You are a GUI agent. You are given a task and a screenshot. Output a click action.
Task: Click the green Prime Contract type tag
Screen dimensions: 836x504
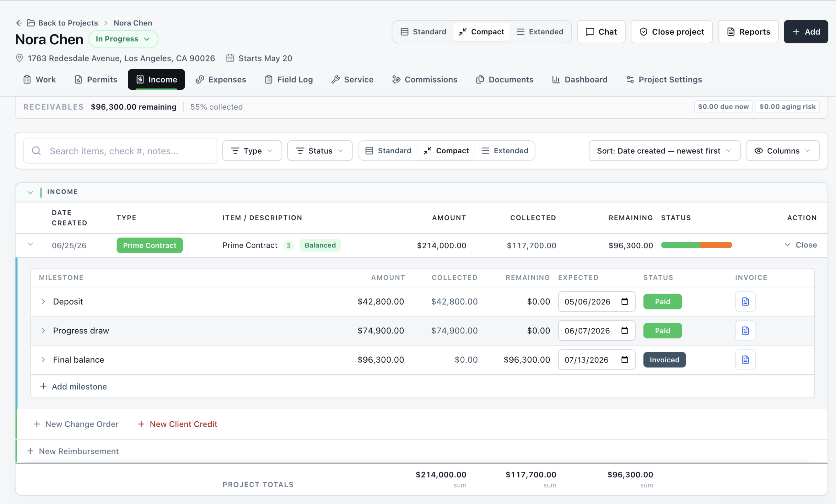point(150,245)
